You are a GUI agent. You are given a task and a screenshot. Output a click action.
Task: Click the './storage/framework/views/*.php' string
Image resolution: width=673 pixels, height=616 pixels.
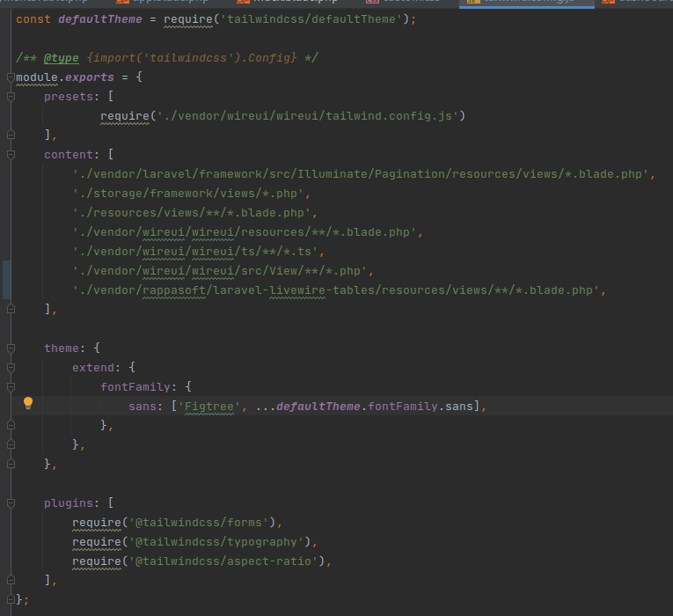[x=188, y=194]
